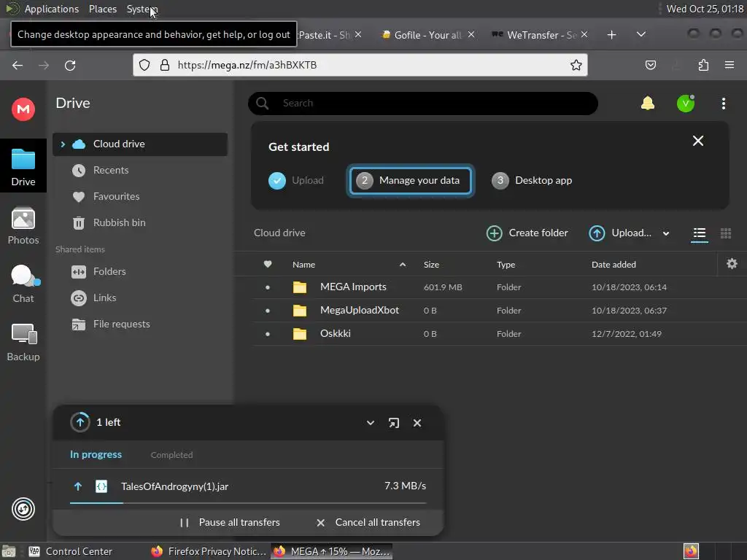Click the search magnifier icon
The image size is (747, 560).
point(262,103)
